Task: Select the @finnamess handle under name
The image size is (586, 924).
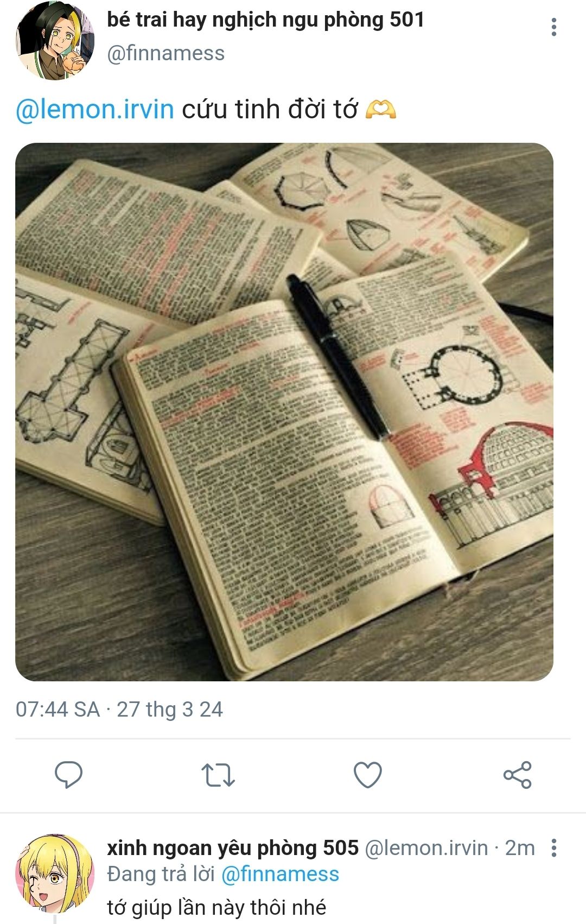Action: point(165,53)
